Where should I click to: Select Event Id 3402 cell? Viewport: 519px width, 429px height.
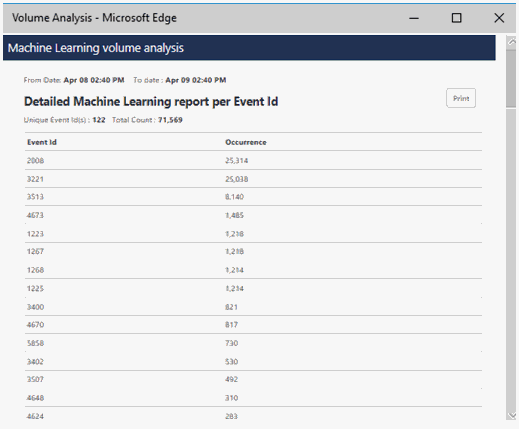[35, 361]
